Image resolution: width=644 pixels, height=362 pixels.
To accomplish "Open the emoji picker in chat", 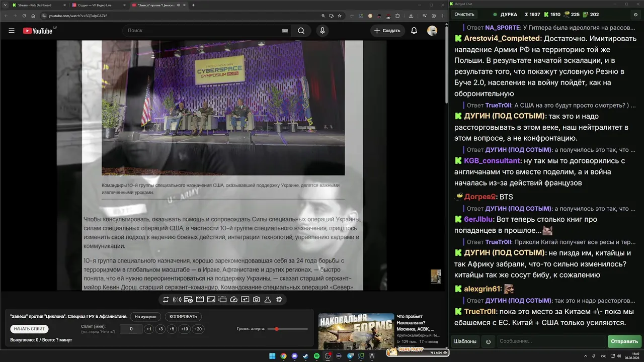I will click(488, 341).
